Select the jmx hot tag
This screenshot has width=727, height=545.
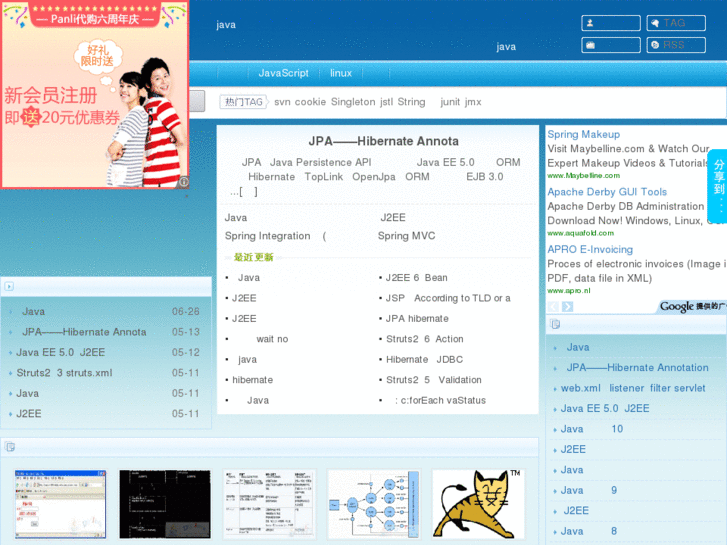coord(473,102)
